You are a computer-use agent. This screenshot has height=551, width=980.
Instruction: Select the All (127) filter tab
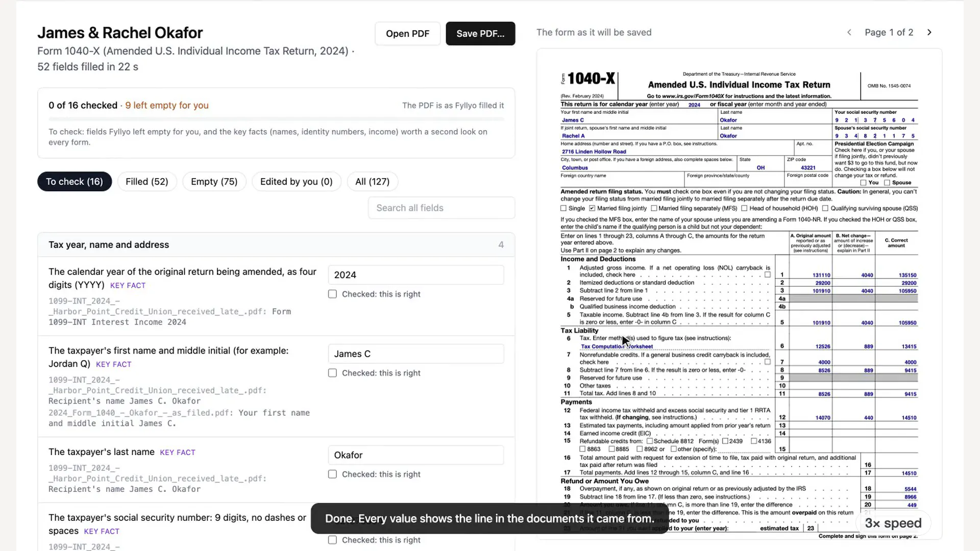point(373,182)
